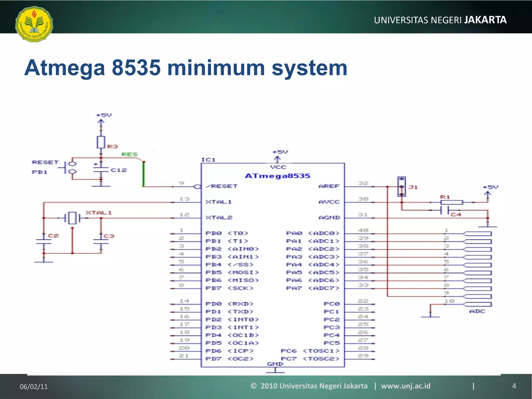Click resistor R1 symbol
Viewport: 532px width, 399px height.
[451, 202]
